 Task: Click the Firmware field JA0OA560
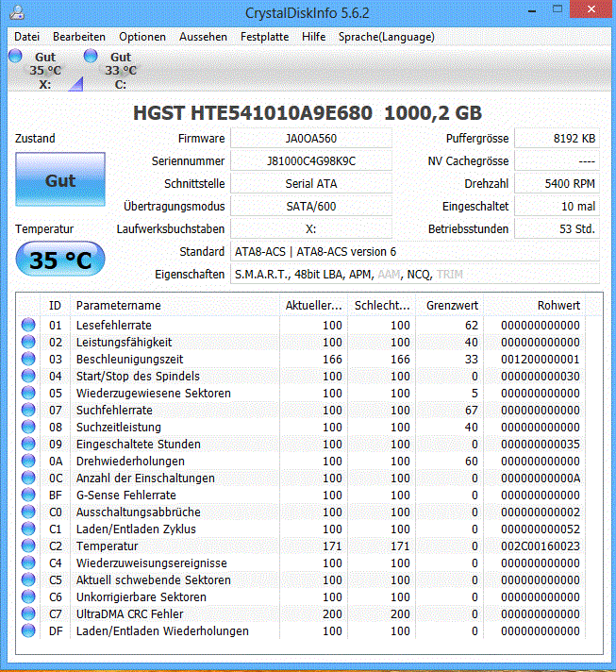coord(311,139)
